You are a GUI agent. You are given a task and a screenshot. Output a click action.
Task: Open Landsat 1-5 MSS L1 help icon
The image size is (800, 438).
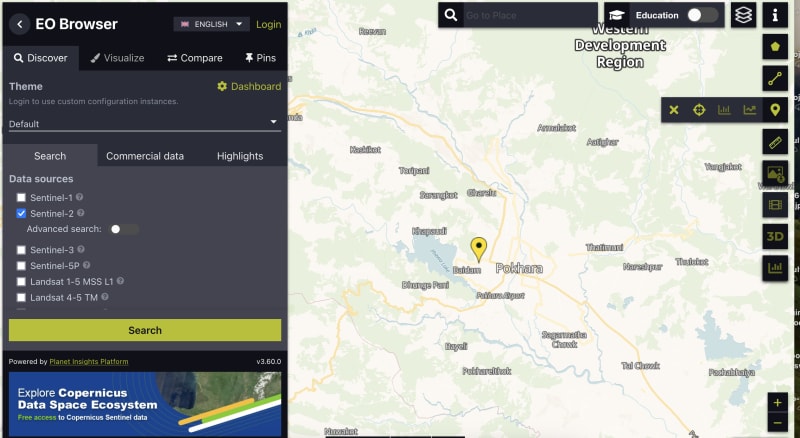[120, 281]
